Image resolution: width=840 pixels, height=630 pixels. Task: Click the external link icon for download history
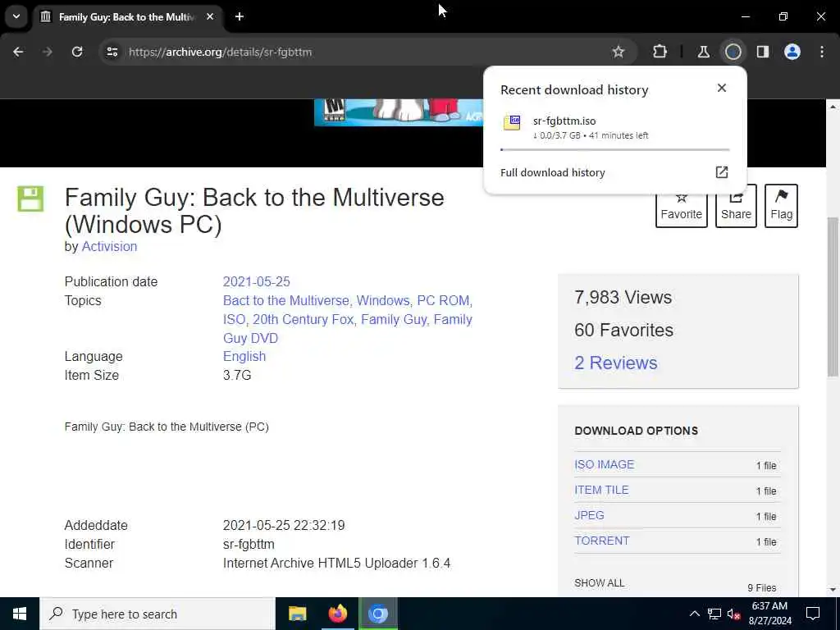(722, 172)
